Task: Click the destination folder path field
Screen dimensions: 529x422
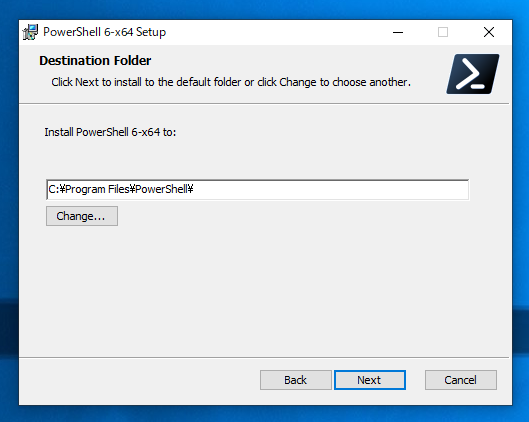Action: pos(257,189)
